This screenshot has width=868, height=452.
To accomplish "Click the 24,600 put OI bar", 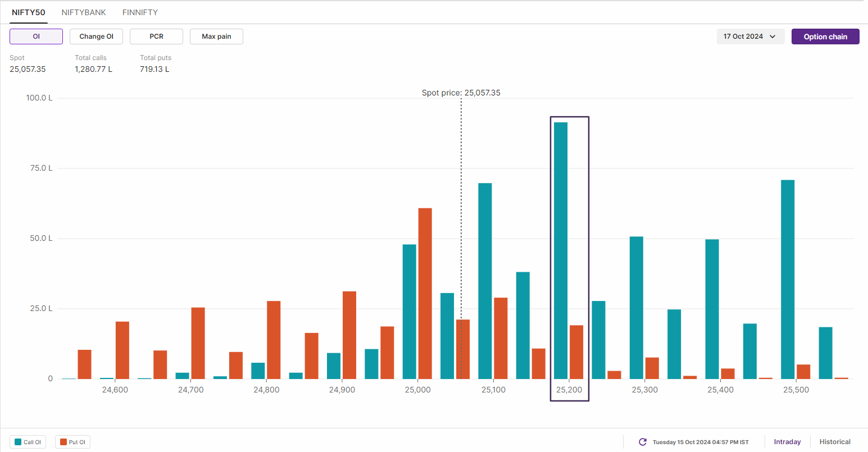I will pyautogui.click(x=122, y=350).
